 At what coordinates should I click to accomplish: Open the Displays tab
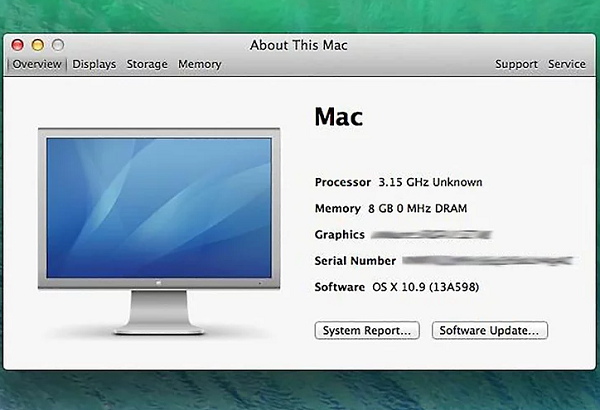[x=94, y=64]
